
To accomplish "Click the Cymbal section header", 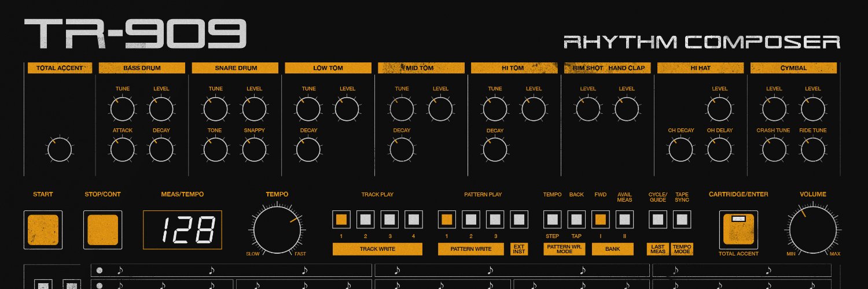I will click(x=793, y=68).
